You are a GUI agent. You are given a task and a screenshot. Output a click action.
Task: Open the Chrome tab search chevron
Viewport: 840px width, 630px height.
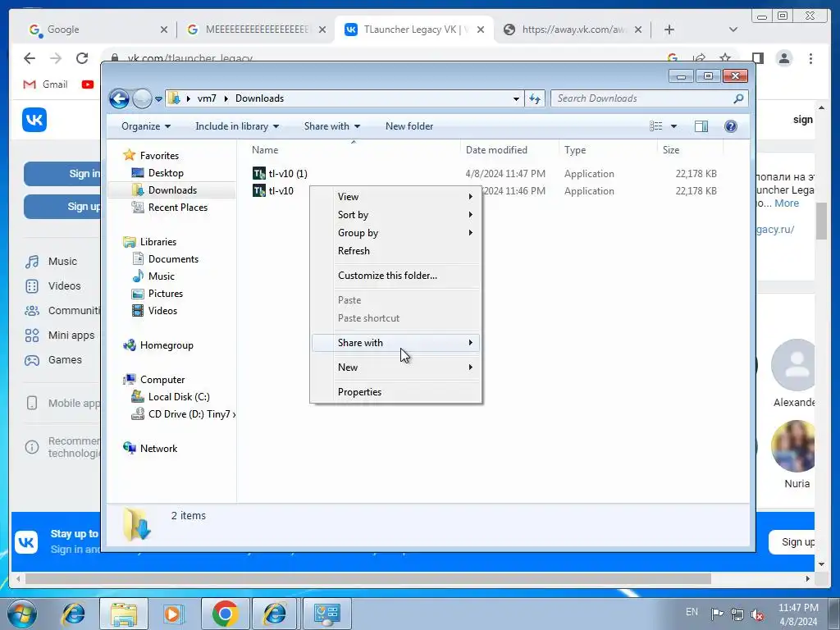(733, 30)
